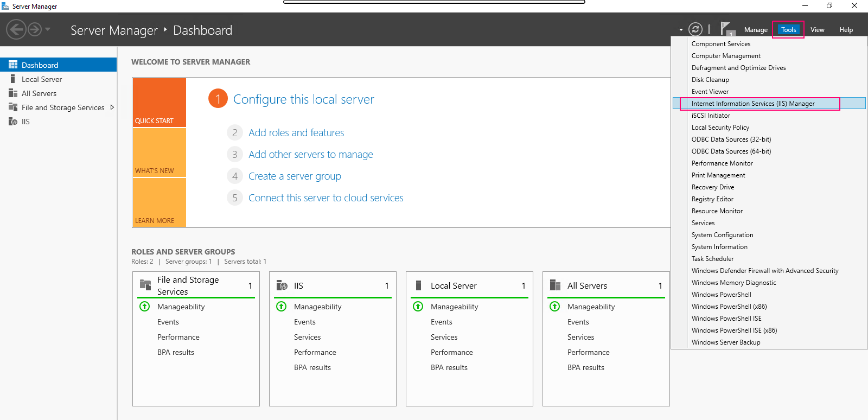Open BPA results in IIS tile

(312, 367)
